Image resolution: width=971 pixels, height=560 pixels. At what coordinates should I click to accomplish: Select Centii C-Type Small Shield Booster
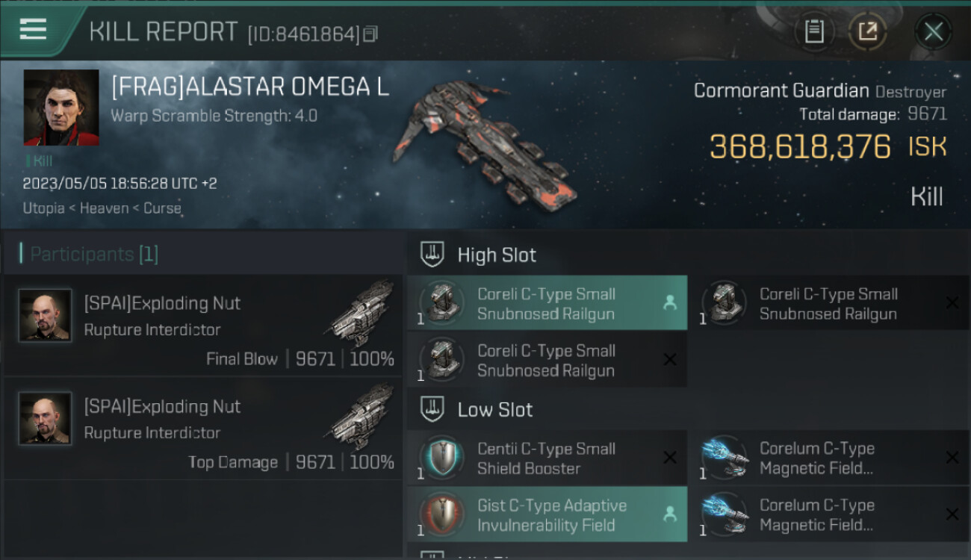pyautogui.click(x=547, y=458)
